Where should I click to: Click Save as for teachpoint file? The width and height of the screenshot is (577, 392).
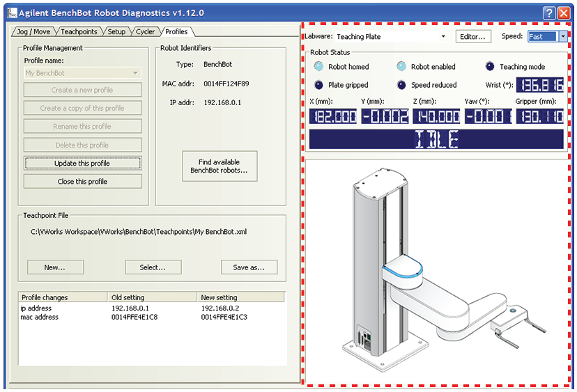pos(249,267)
